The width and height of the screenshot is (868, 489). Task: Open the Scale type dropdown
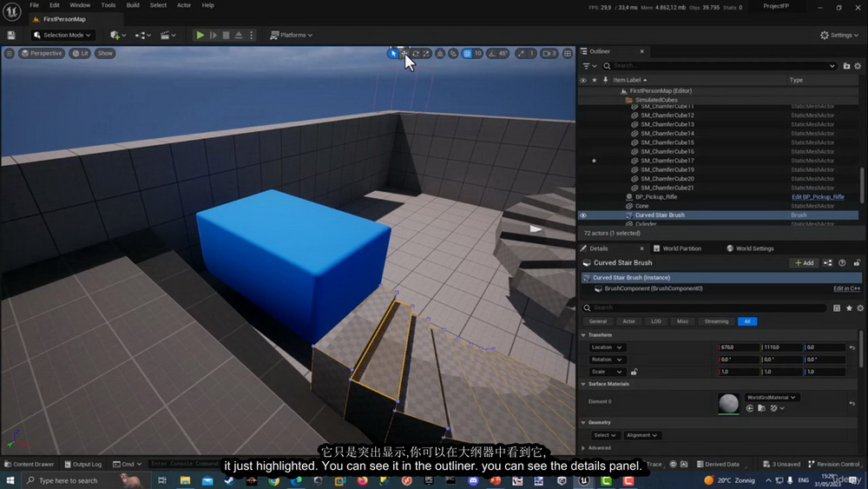click(x=607, y=372)
